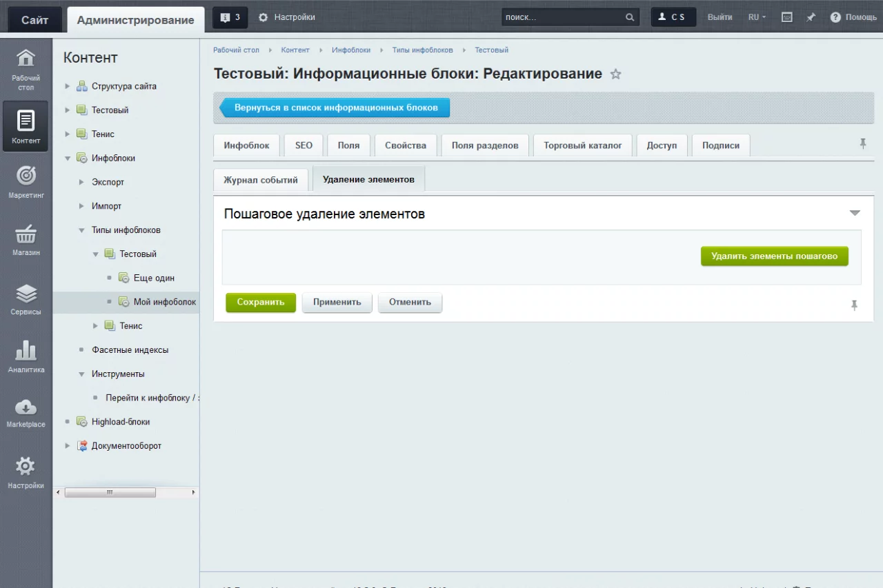This screenshot has height=588, width=883.
Task: Toggle the header pin icon
Action: (x=811, y=17)
